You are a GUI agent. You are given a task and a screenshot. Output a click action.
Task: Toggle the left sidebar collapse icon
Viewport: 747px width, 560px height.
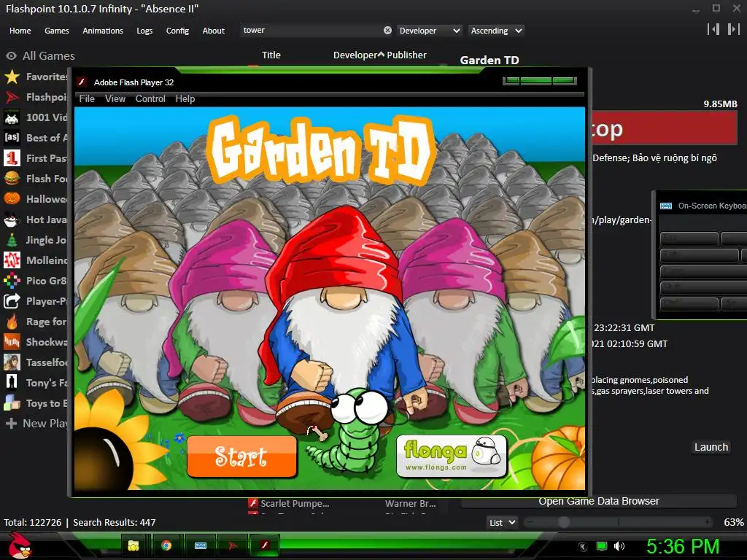(x=713, y=29)
